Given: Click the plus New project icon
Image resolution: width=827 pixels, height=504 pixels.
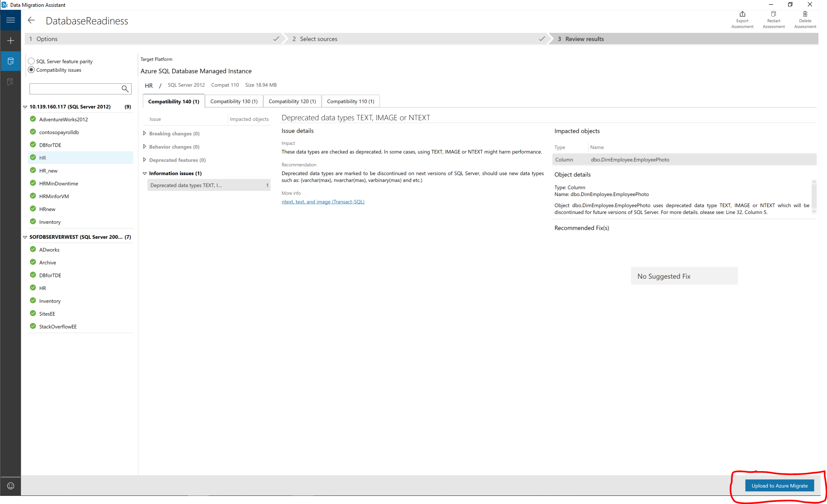Looking at the screenshot, I should tap(11, 41).
